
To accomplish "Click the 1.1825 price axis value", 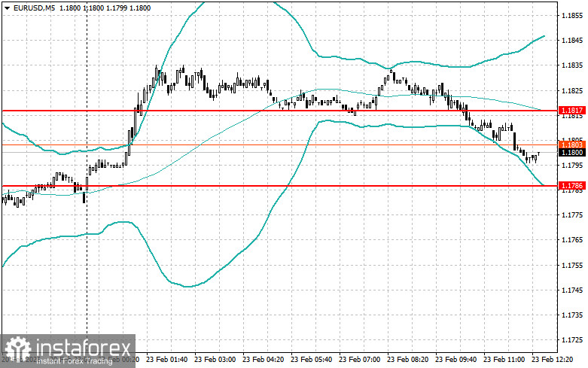I will (572, 90).
